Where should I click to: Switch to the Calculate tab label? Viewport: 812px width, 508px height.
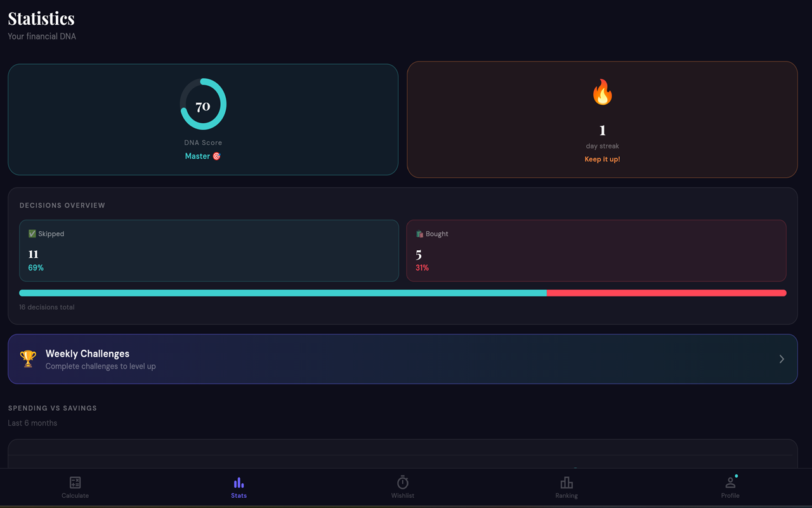(75, 495)
